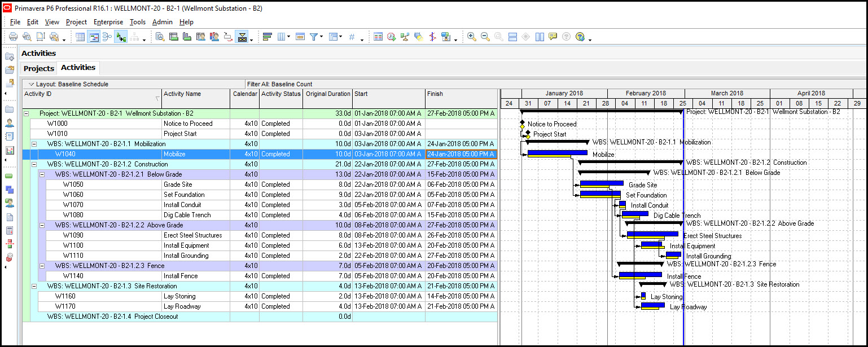
Task: Open the WBS blue boxes sidebar icon
Action: [10, 189]
